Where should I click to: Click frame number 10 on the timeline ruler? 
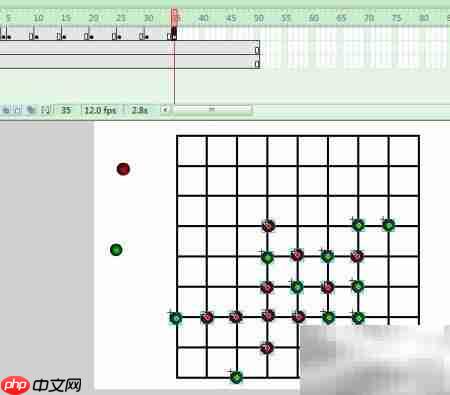coord(38,18)
